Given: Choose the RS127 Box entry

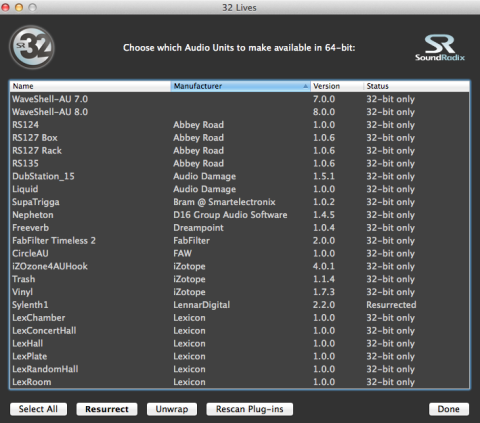Looking at the screenshot, I should [x=240, y=138].
